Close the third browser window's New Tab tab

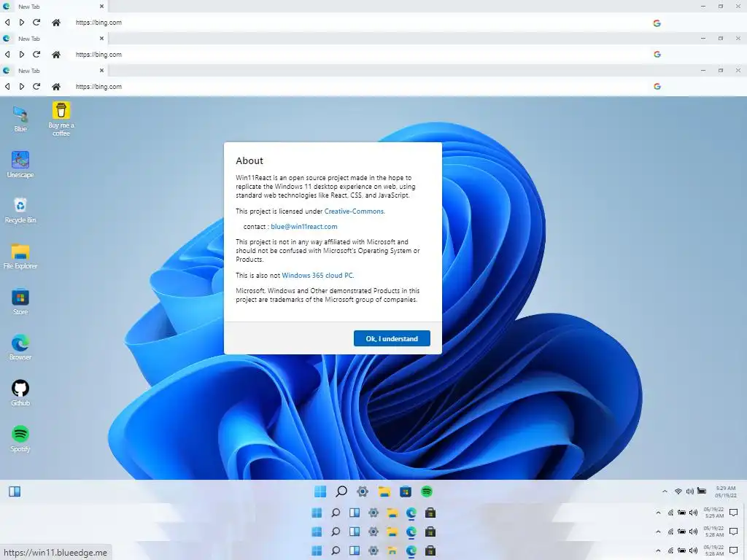(101, 70)
